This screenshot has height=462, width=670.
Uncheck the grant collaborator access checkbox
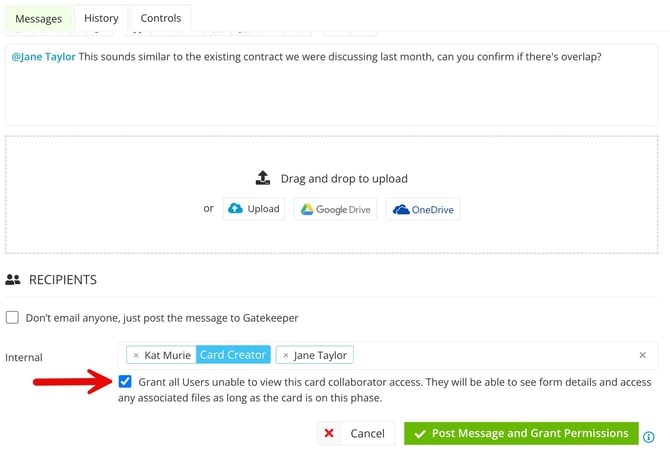tap(125, 382)
